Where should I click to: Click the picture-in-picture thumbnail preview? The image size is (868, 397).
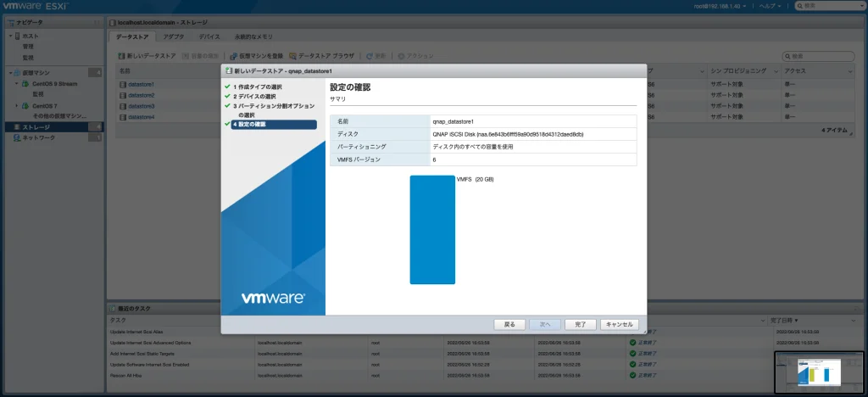pos(820,372)
